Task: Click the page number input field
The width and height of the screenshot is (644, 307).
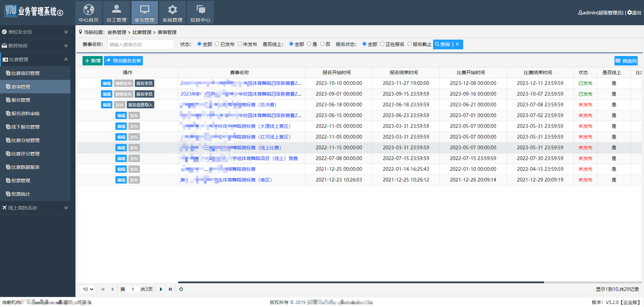Action: point(133,289)
